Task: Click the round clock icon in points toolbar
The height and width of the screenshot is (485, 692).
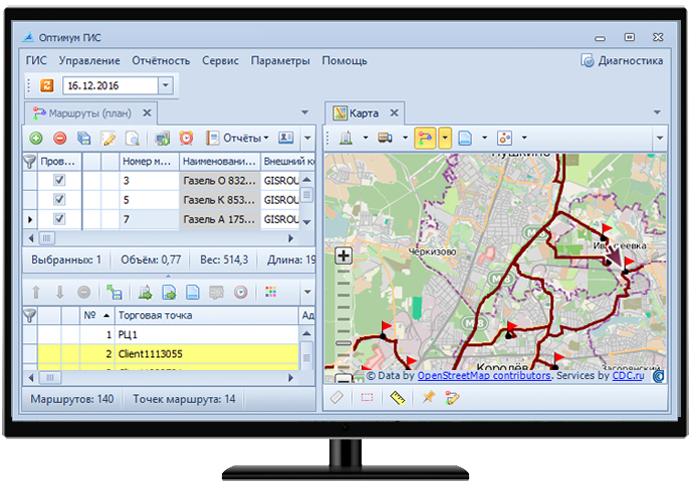Action: (x=241, y=292)
